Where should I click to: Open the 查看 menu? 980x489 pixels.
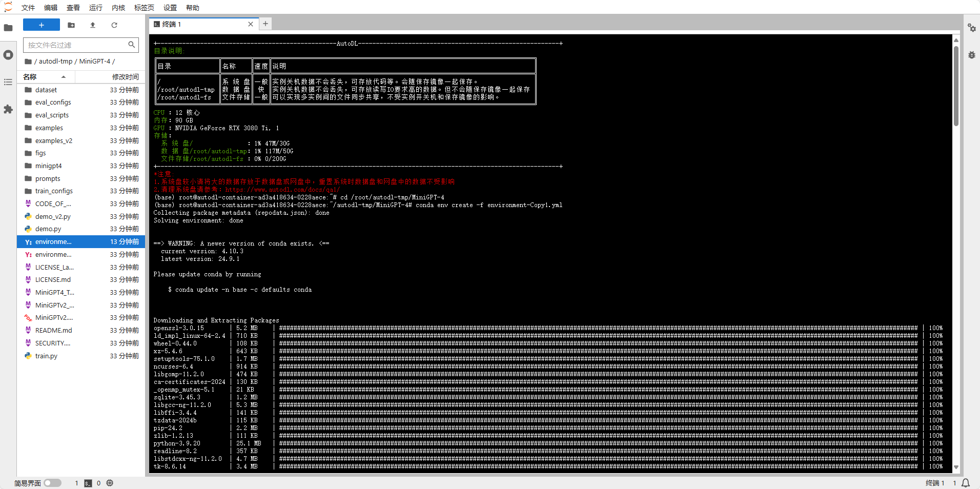(73, 8)
